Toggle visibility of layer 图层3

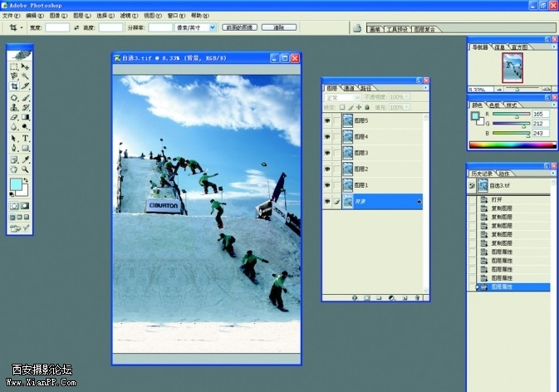point(327,153)
